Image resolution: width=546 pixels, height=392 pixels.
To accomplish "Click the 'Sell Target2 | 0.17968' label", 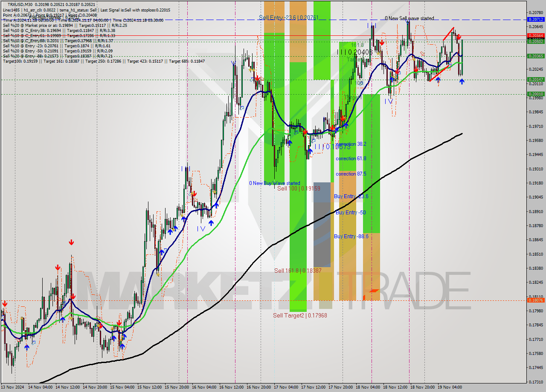I will tap(300, 315).
